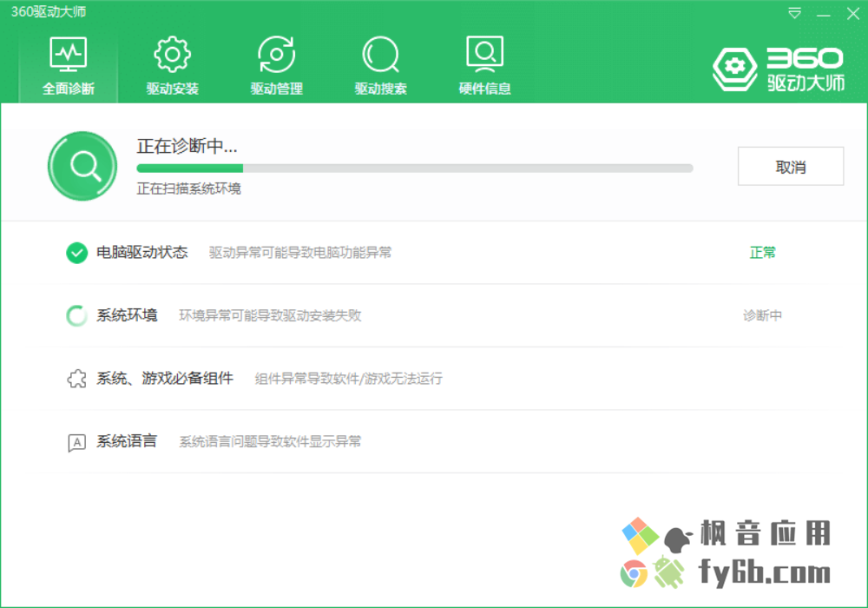Click the description 驱动异常可能导致电脑功能异常
Image resolution: width=868 pixels, height=608 pixels.
click(x=300, y=253)
